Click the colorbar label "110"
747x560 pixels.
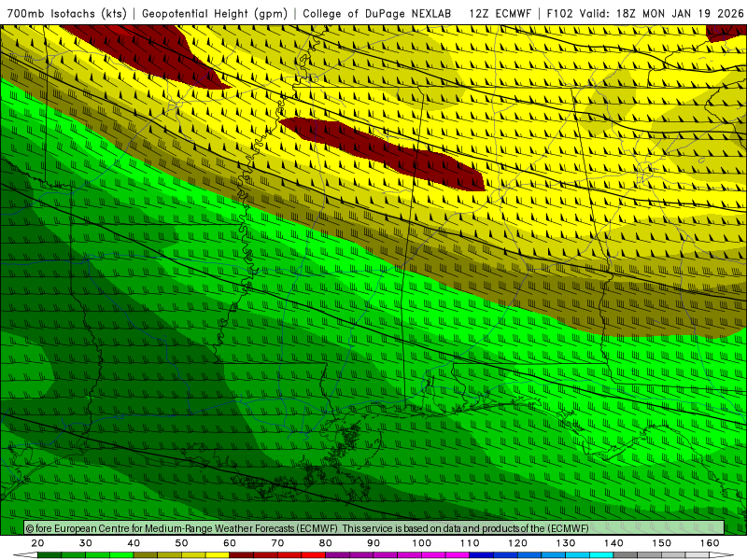coord(470,543)
